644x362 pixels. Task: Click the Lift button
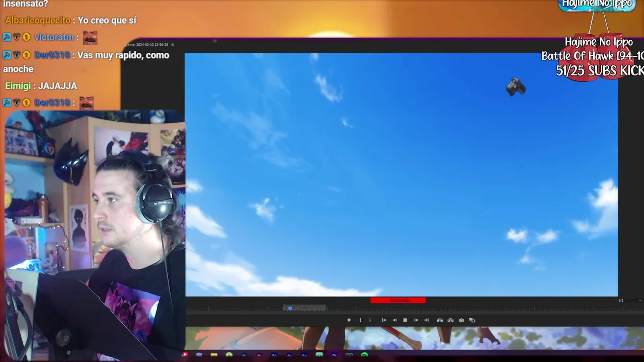(x=440, y=320)
